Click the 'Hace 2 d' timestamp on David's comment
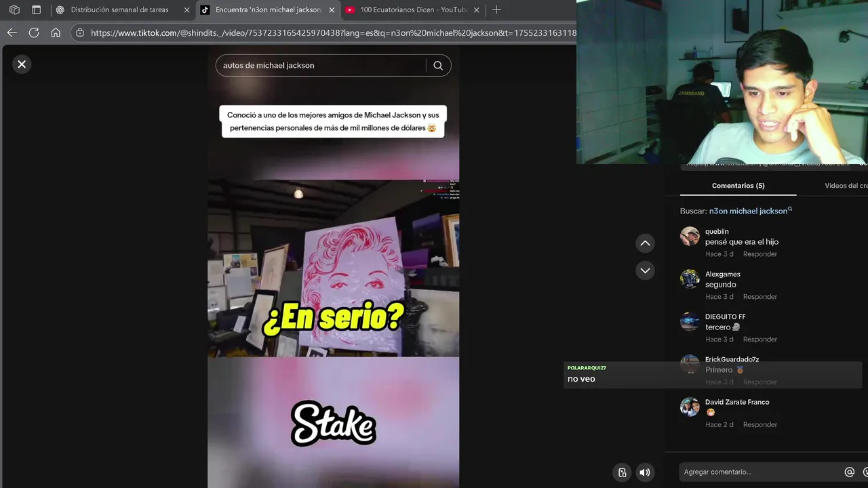The height and width of the screenshot is (488, 868). pyautogui.click(x=719, y=425)
